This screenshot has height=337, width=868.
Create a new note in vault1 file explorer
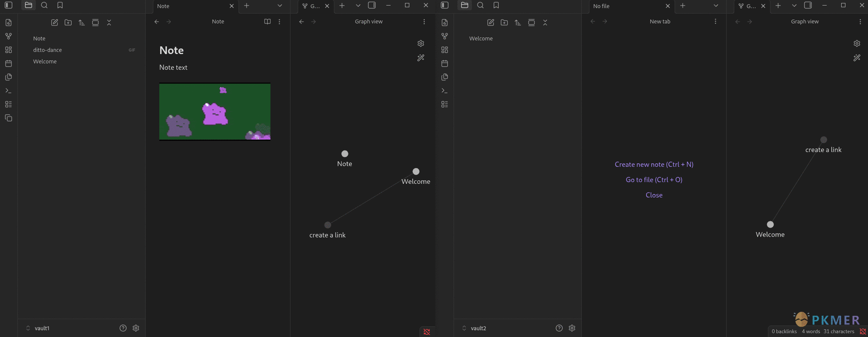[x=55, y=23]
